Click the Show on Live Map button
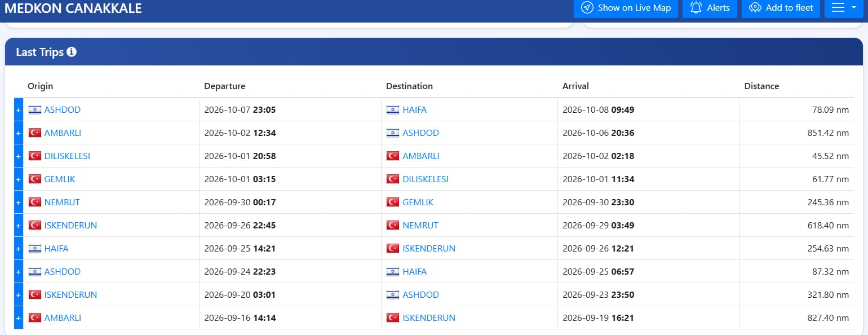 (x=626, y=8)
